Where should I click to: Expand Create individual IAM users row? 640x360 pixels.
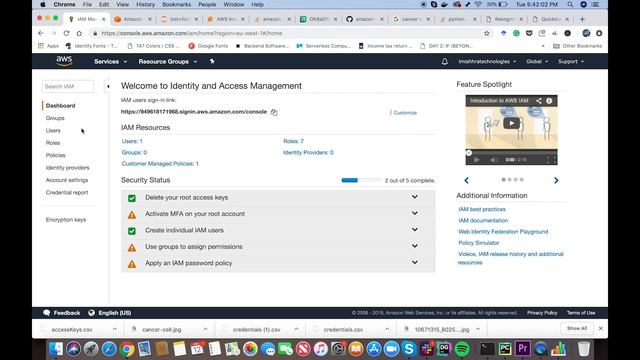click(415, 229)
